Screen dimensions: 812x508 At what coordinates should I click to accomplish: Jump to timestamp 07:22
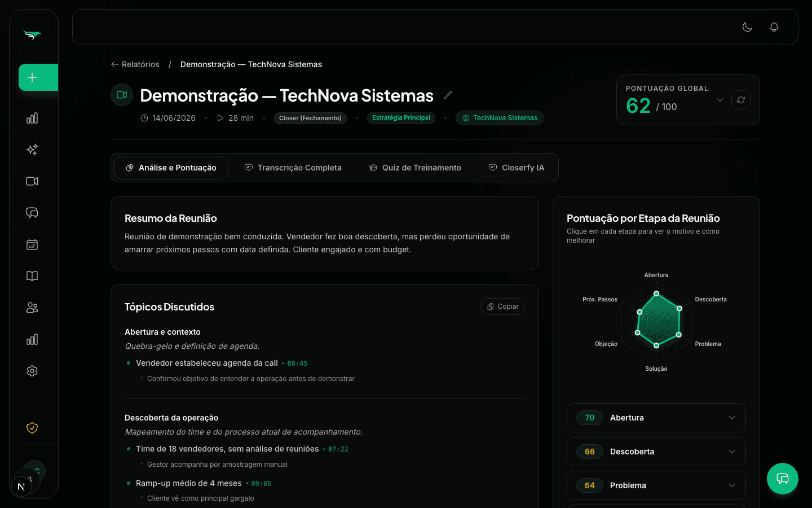[x=336, y=449]
